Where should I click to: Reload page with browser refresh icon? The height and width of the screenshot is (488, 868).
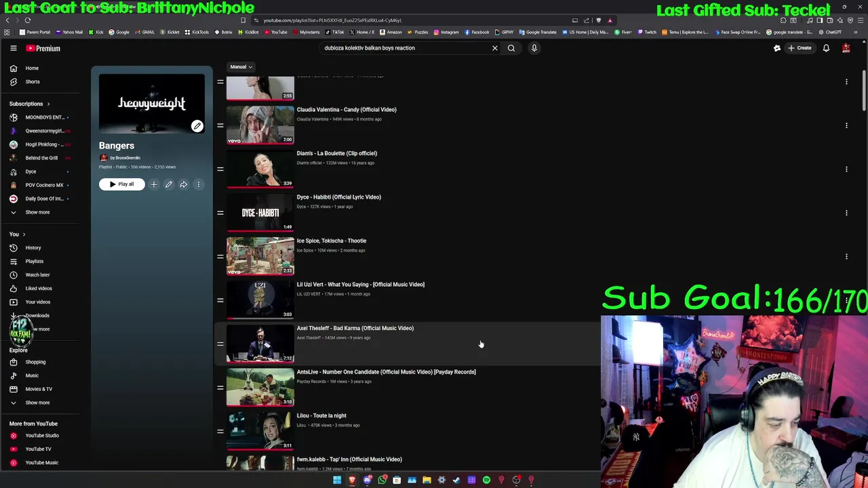pos(28,20)
